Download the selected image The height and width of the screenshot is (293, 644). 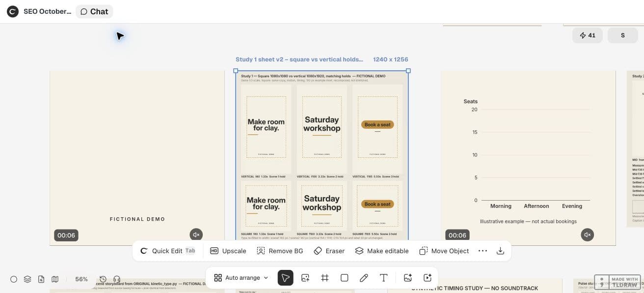click(x=500, y=251)
